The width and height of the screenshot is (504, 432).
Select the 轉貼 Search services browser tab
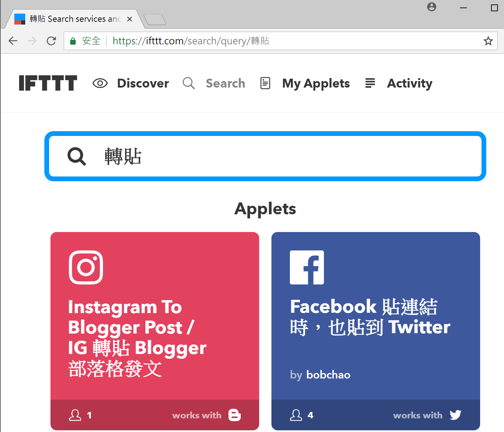point(74,19)
